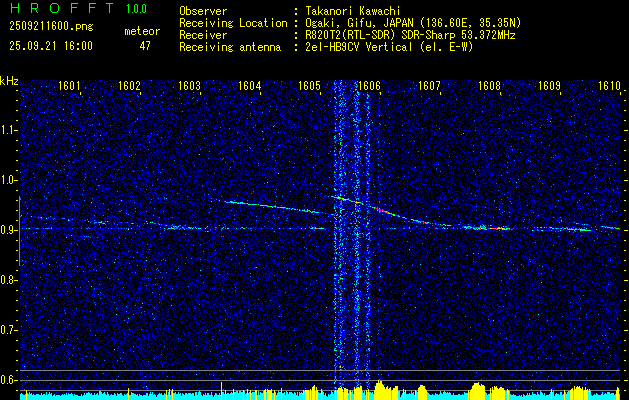629x400 pixels.
Task: Click the observer name Takanori Kawachi
Action: click(352, 11)
